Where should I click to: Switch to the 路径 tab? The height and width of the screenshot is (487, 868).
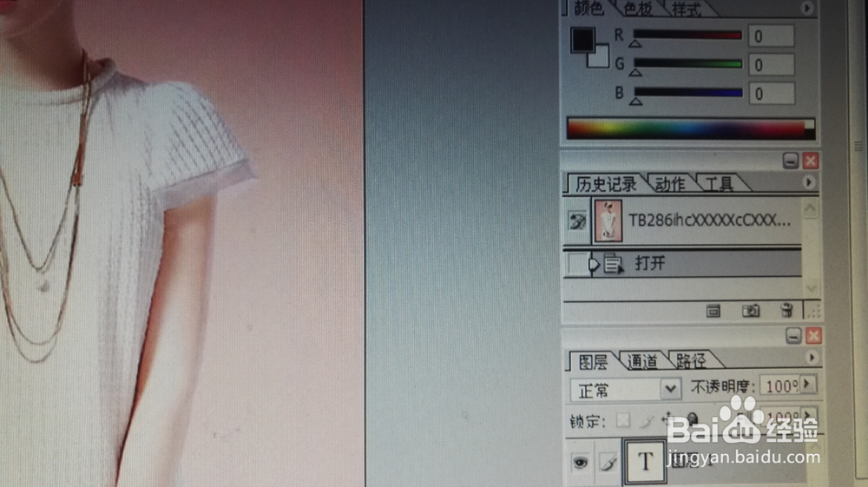[691, 362]
